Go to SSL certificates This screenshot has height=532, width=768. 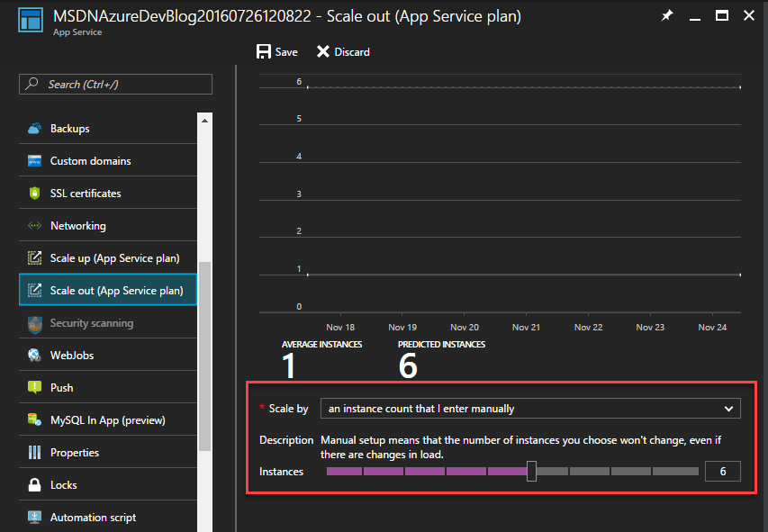(108, 193)
